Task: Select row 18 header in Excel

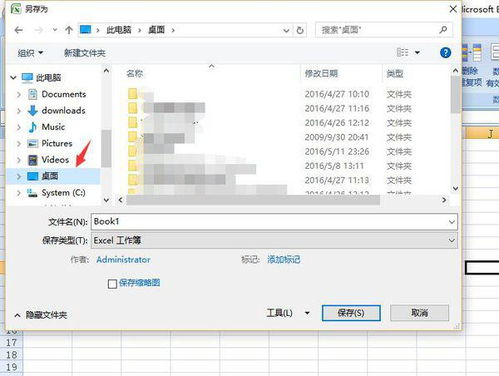Action: (11, 355)
